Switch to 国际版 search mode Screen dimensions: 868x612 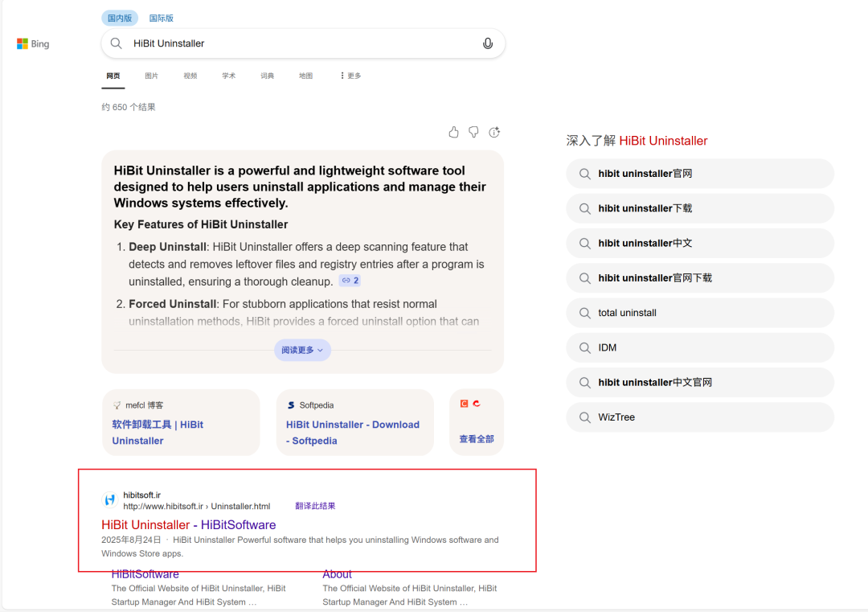(x=161, y=18)
